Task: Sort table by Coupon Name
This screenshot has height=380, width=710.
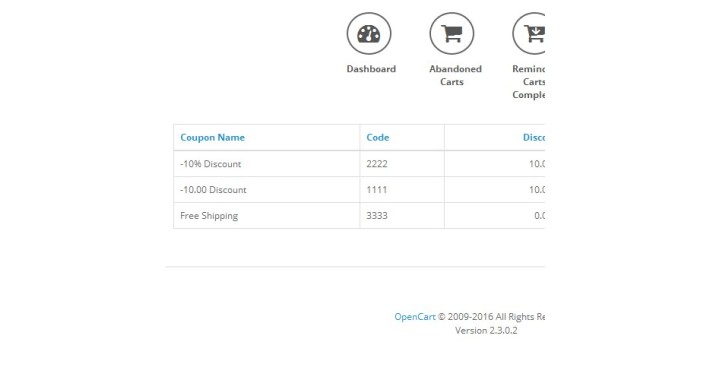Action: [212, 137]
